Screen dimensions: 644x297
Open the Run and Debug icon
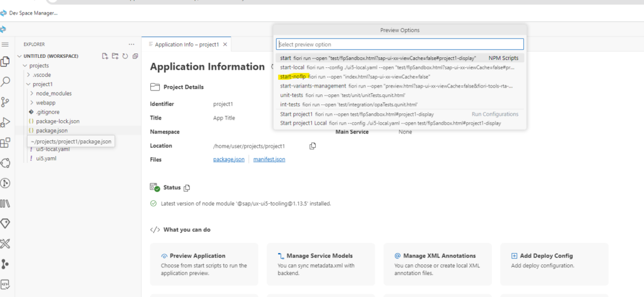coord(5,123)
